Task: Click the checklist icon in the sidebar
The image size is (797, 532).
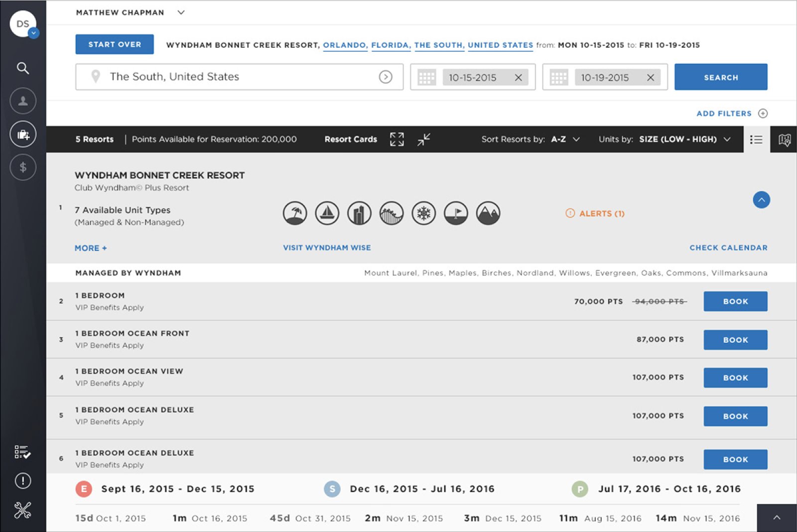Action: (22, 452)
